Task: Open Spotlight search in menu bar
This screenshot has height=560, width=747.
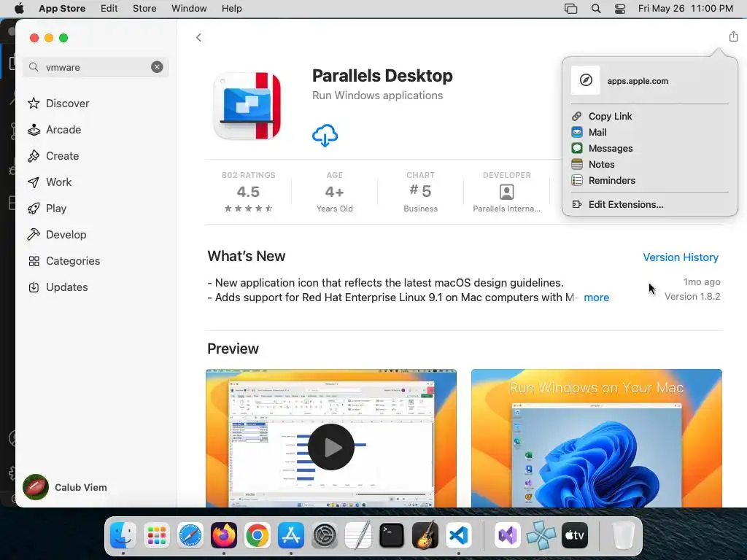Action: (x=595, y=9)
